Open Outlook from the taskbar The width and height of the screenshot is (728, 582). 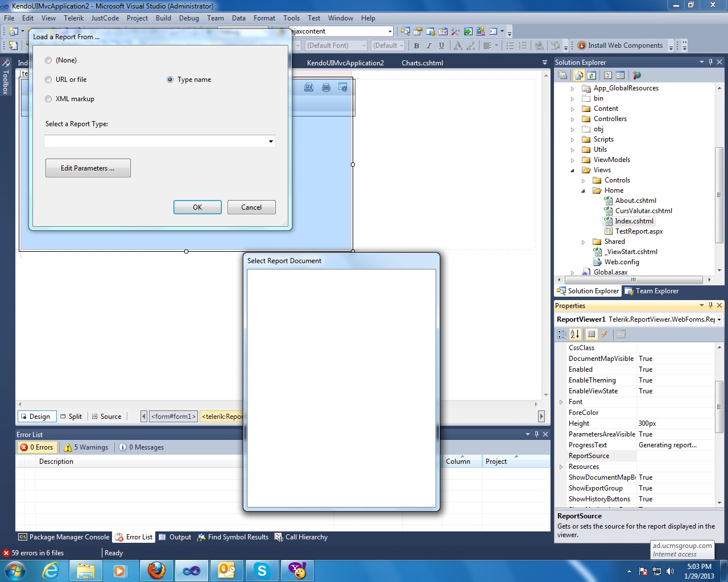[226, 570]
